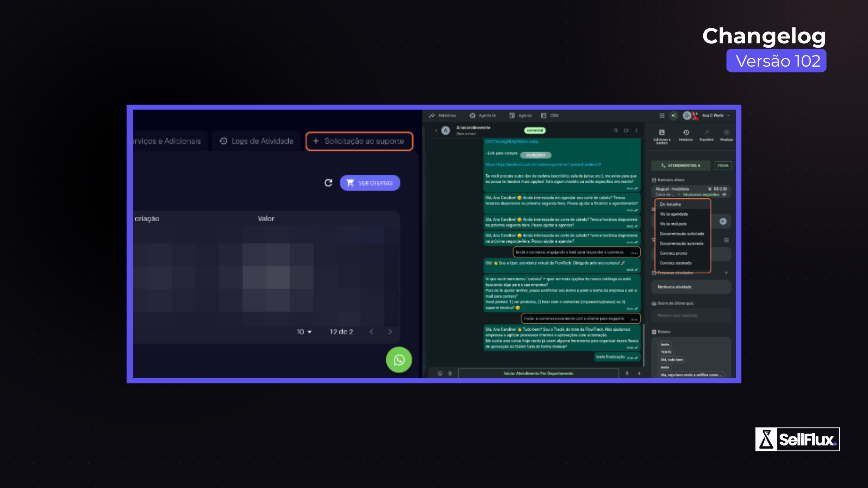This screenshot has height=488, width=868.
Task: Click the Adicionar a kanban icon
Action: click(x=662, y=133)
